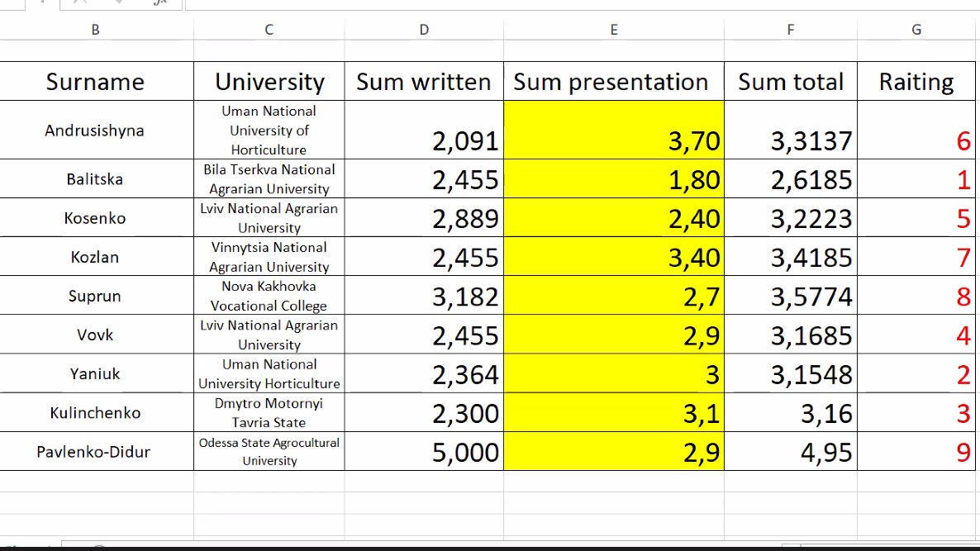980x551 pixels.
Task: Select column G header
Action: 916,30
